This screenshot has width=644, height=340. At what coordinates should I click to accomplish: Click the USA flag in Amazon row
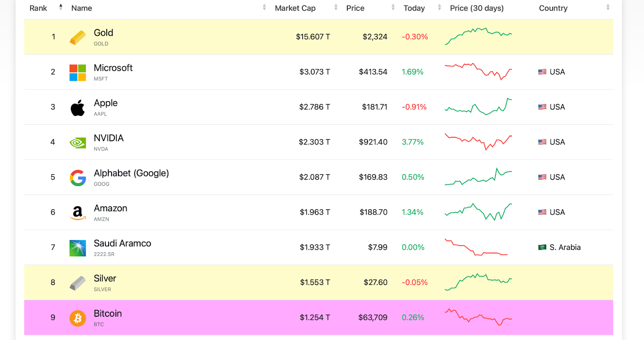click(x=542, y=212)
